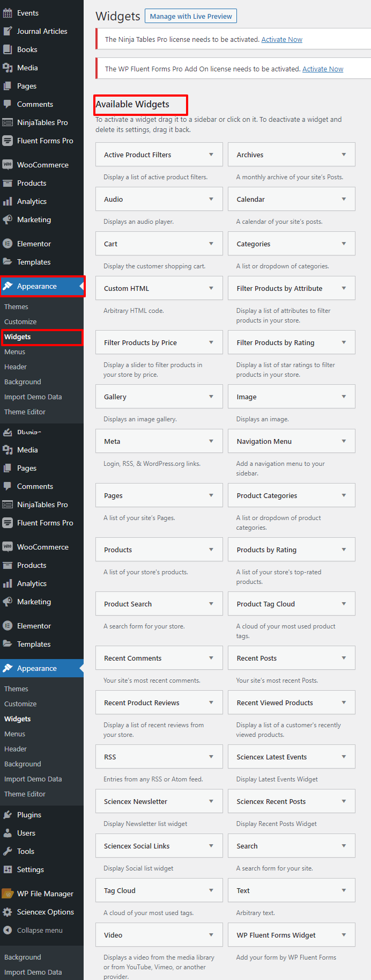Activate the Ninja Tables Pro license
This screenshot has height=980, width=371.
[281, 39]
